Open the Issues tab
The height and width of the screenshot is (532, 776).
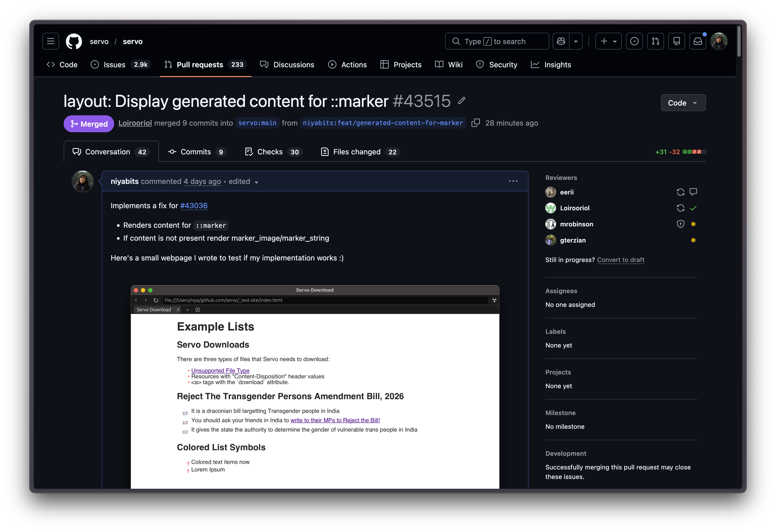click(120, 65)
